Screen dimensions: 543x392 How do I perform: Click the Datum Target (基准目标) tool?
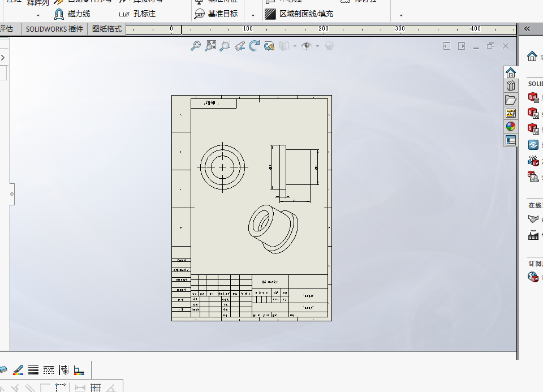pyautogui.click(x=216, y=14)
